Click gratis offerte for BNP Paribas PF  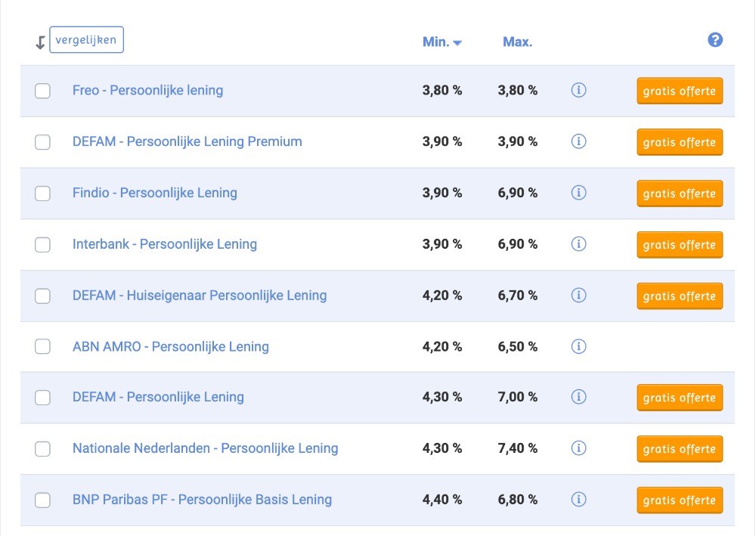click(x=680, y=500)
